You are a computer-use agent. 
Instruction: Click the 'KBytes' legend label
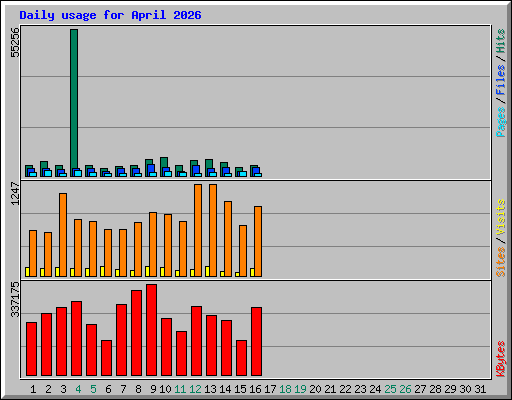[501, 359]
